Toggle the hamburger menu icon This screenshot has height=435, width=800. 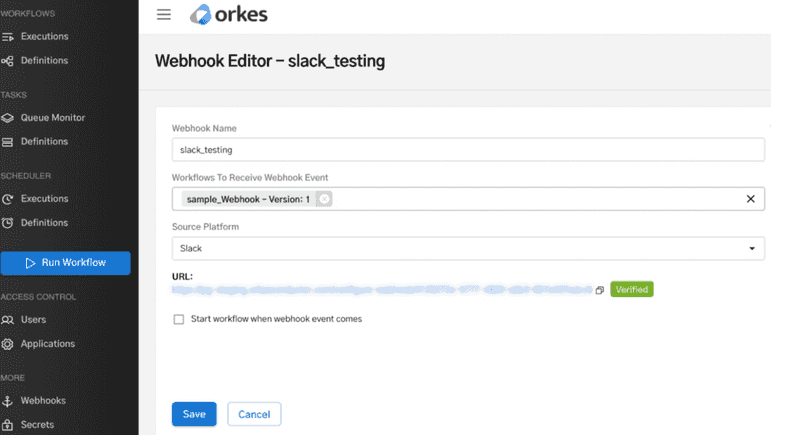coord(164,14)
